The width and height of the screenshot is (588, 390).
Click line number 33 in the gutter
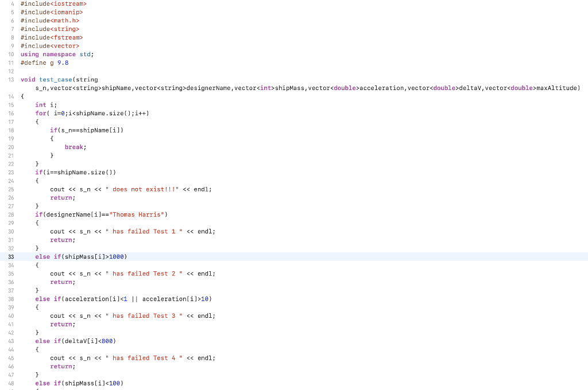pyautogui.click(x=11, y=256)
